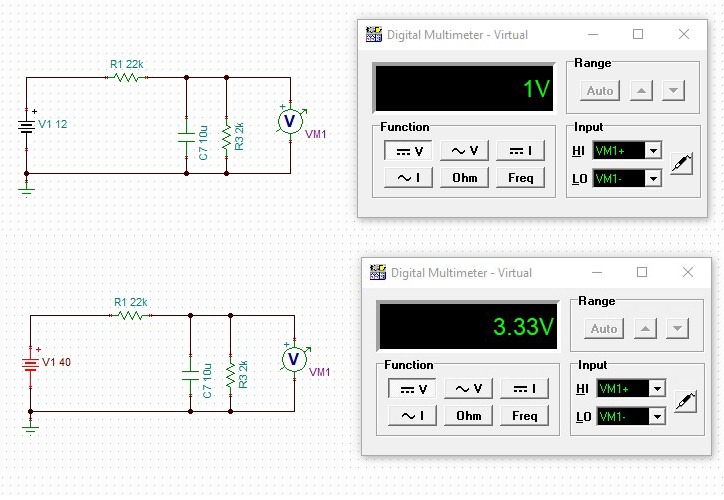Click the 1V display reading
724x500 pixels.
[536, 88]
